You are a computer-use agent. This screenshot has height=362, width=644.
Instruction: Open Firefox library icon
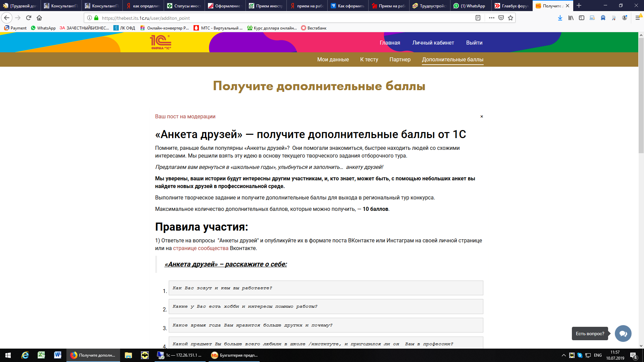pos(571,18)
